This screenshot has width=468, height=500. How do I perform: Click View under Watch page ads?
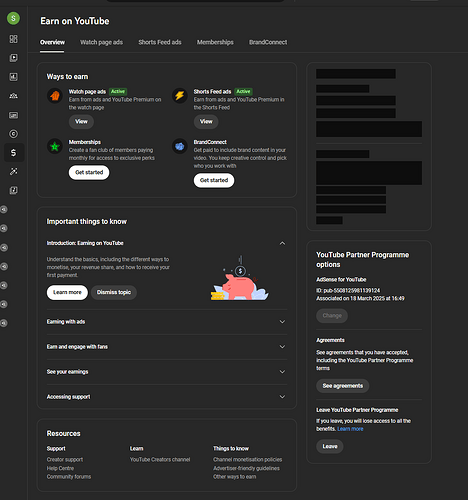(x=81, y=121)
